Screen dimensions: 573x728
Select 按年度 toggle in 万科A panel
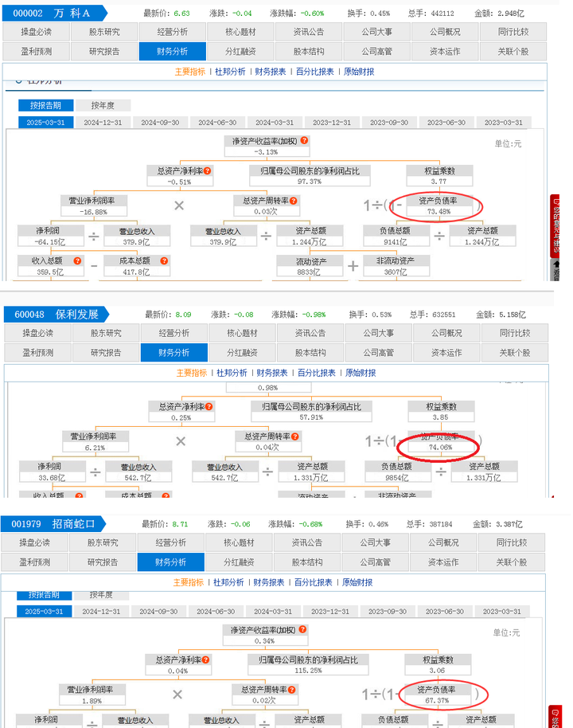(103, 105)
